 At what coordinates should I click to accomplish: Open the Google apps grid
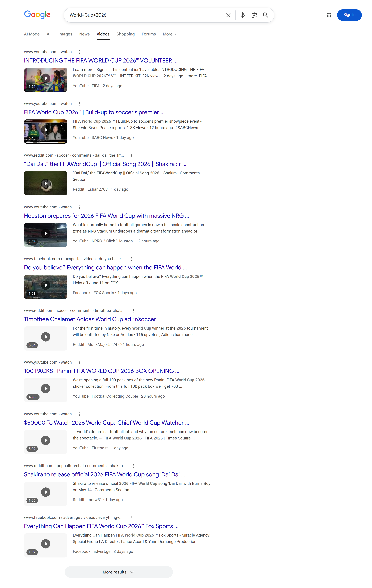tap(329, 15)
